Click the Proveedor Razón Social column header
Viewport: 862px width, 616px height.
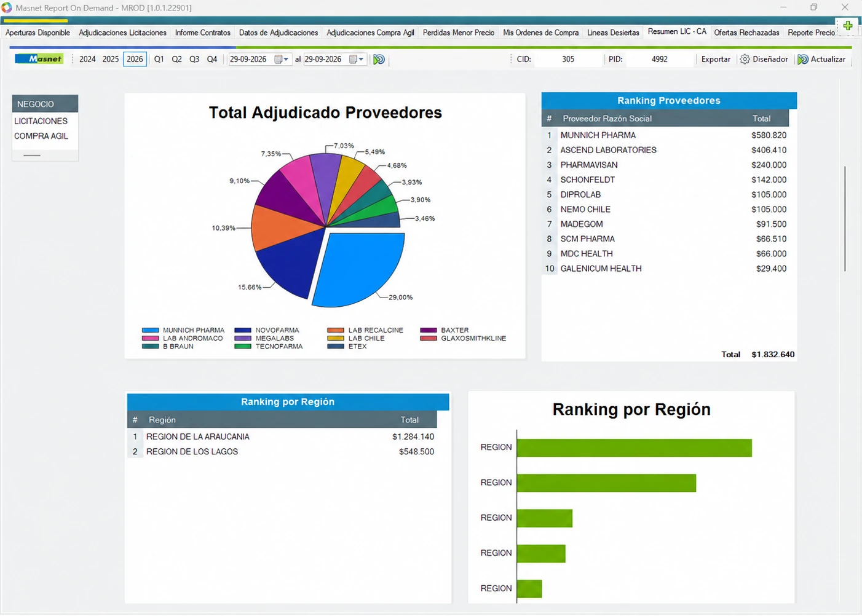[607, 119]
